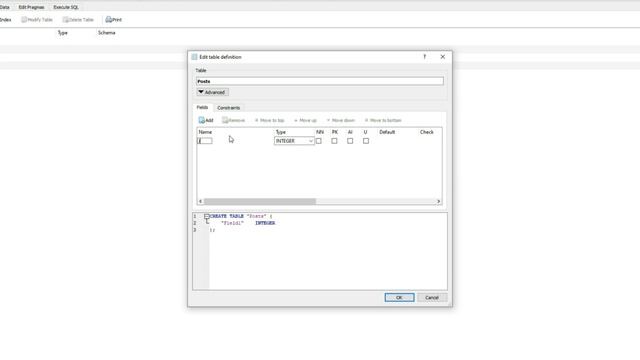The width and height of the screenshot is (640, 360).
Task: Open the INTEGER type dropdown
Action: 294,141
